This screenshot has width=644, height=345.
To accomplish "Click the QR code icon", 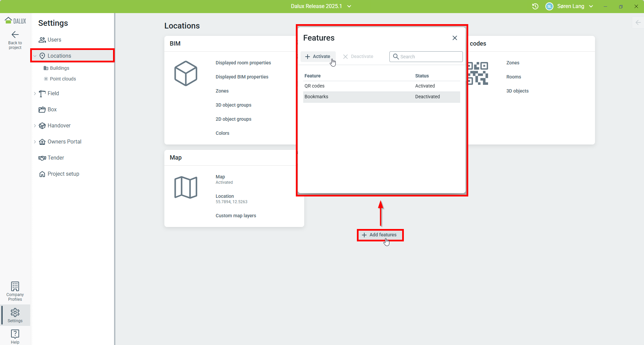I will pyautogui.click(x=478, y=73).
